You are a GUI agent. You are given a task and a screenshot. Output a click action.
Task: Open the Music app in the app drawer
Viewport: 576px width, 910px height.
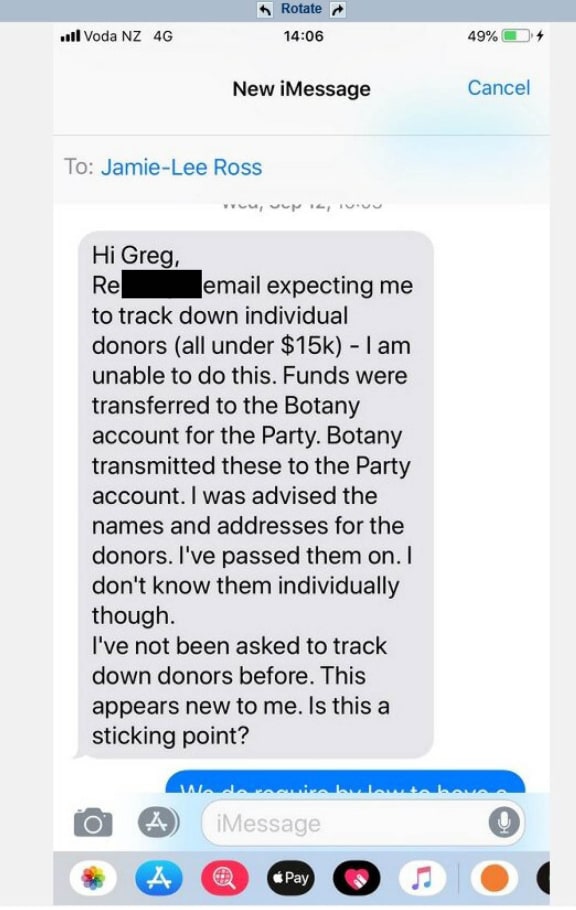point(422,878)
